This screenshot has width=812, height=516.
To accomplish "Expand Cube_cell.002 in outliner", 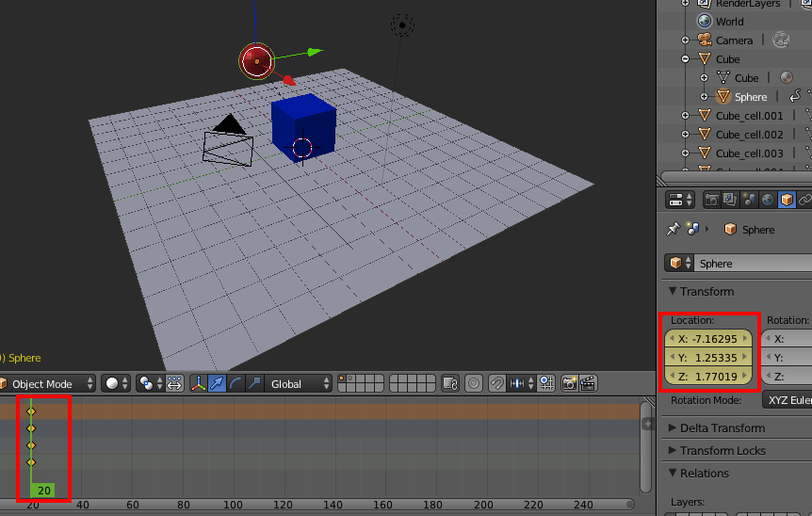I will tap(685, 134).
